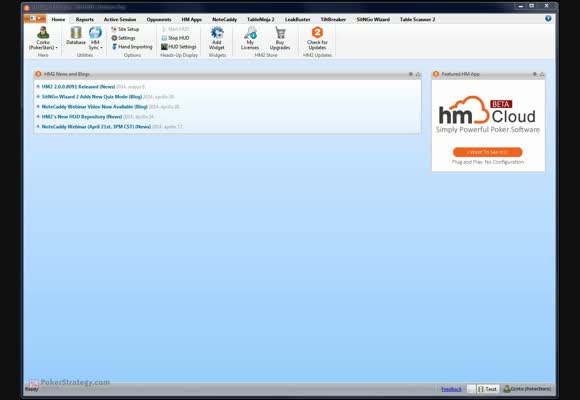Open the NoteCaddy tab
Viewport: 580px width, 400px height.
click(225, 19)
